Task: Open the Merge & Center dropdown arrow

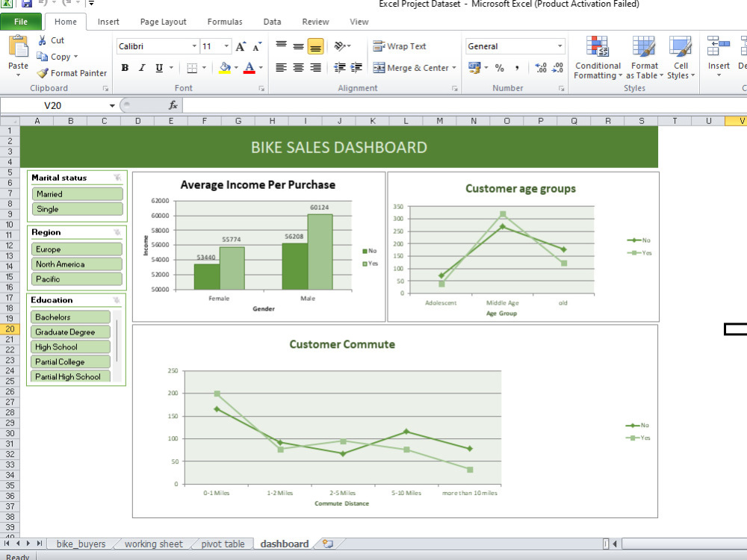Action: pyautogui.click(x=454, y=68)
